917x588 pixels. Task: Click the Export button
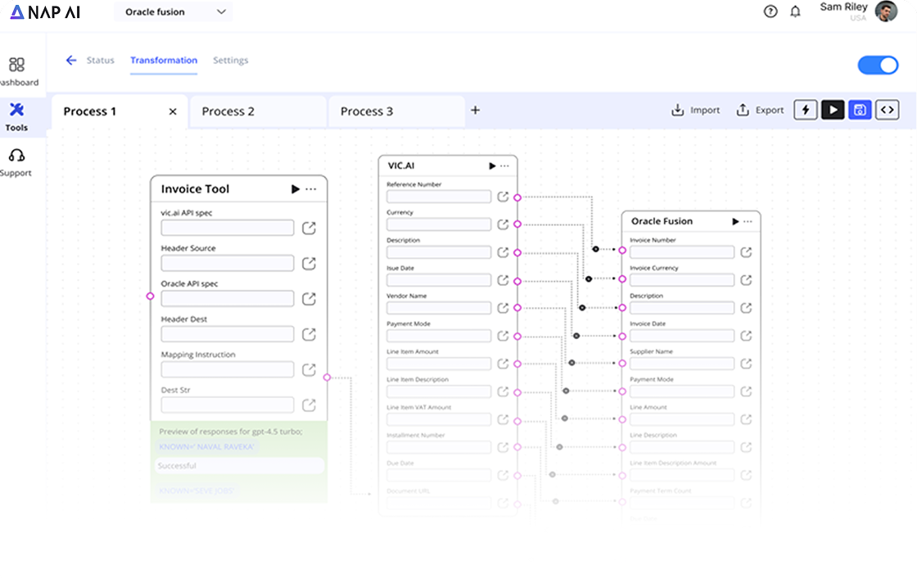point(760,110)
